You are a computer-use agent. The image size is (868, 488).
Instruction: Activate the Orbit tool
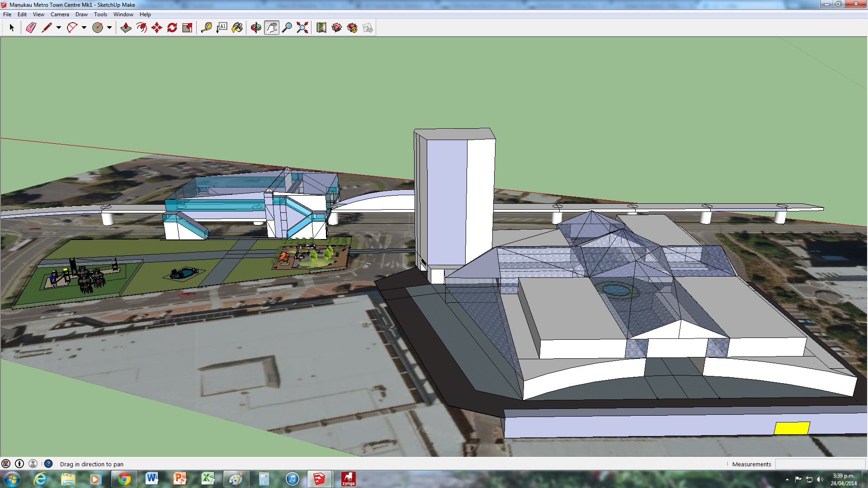[x=256, y=28]
